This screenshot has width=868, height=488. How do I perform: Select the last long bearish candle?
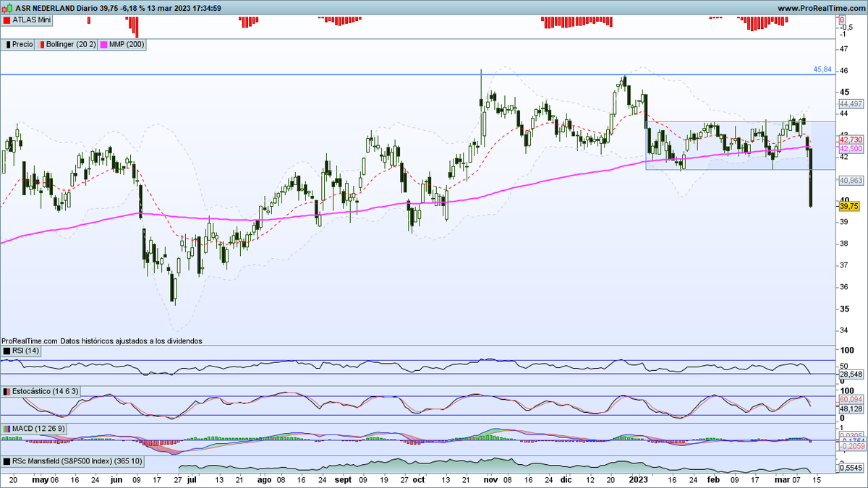(810, 178)
